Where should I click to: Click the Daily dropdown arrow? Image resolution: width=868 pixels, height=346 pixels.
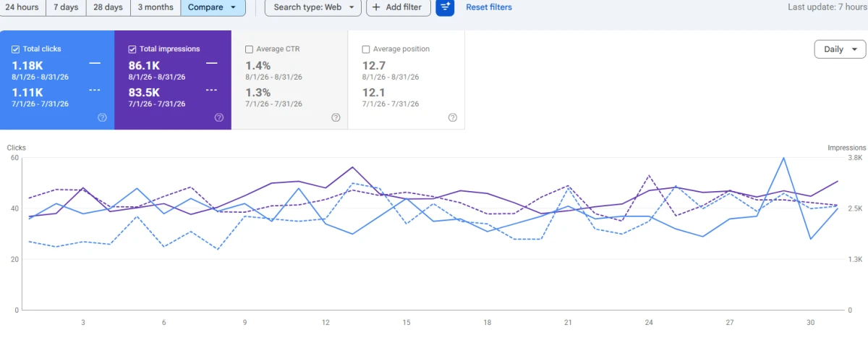tap(854, 49)
